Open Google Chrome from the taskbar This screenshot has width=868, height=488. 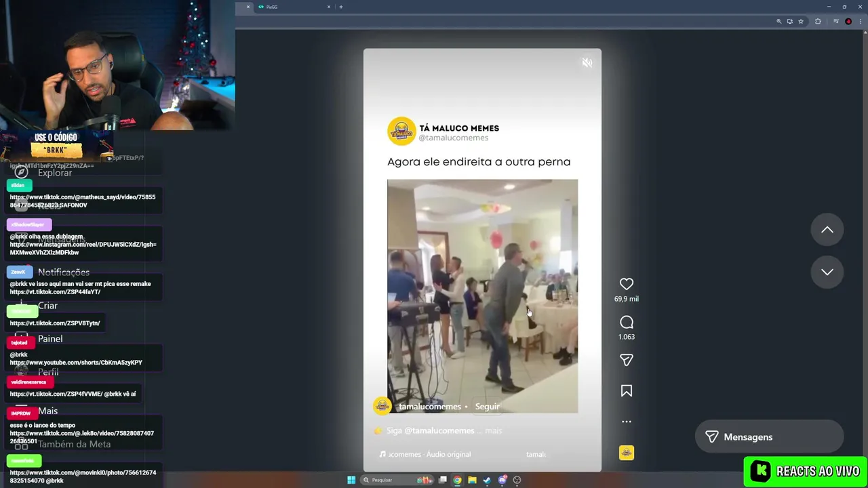pos(458,480)
